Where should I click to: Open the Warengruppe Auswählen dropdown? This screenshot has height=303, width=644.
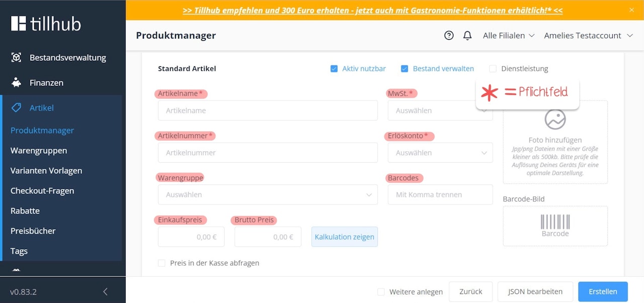[x=268, y=194]
